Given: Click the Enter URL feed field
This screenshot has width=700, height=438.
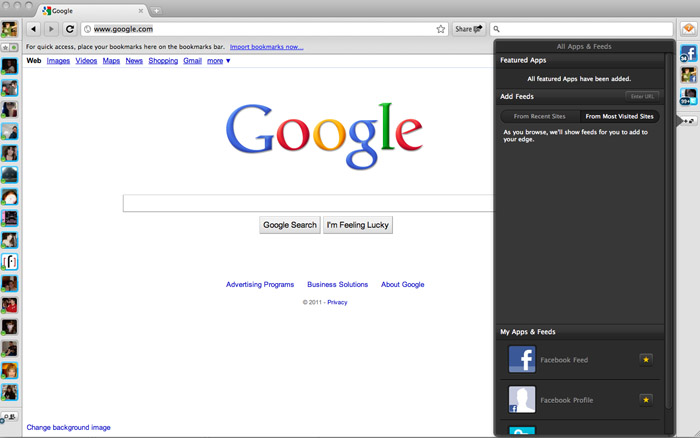Looking at the screenshot, I should [642, 96].
